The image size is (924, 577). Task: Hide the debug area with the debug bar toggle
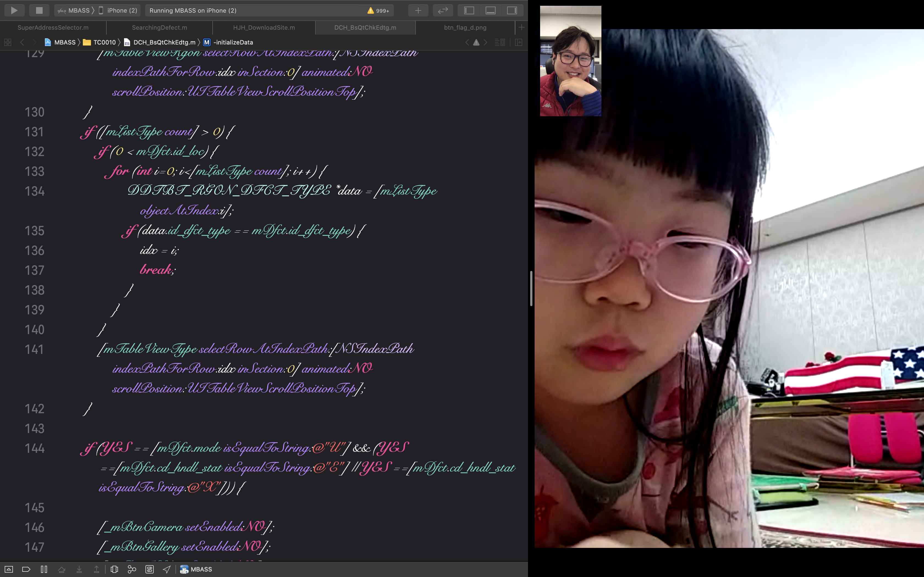click(9, 569)
